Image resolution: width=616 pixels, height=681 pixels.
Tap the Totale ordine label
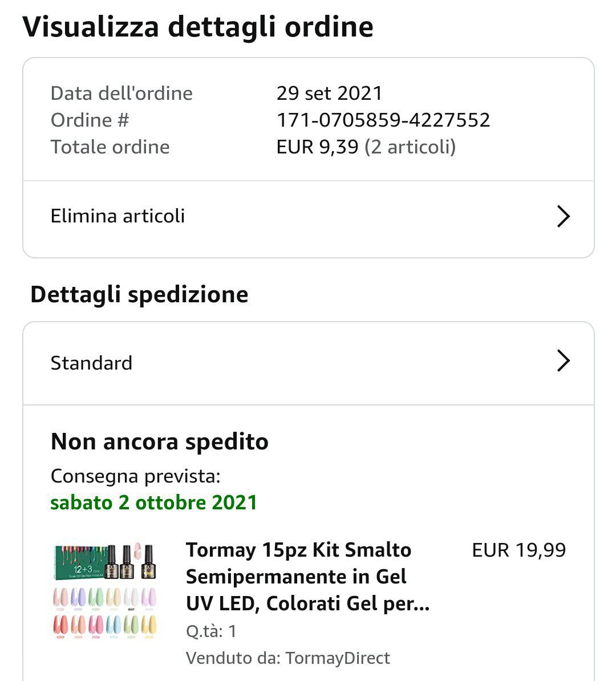click(x=110, y=147)
